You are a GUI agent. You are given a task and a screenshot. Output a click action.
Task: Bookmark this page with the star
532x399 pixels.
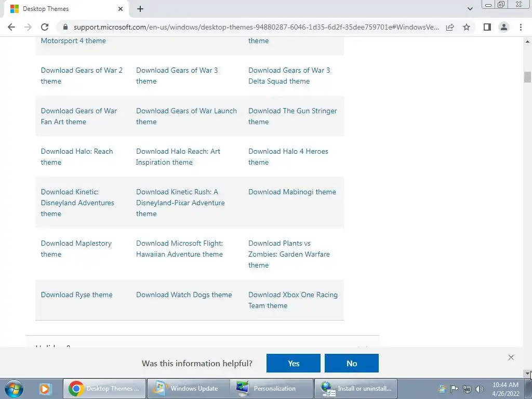(467, 27)
